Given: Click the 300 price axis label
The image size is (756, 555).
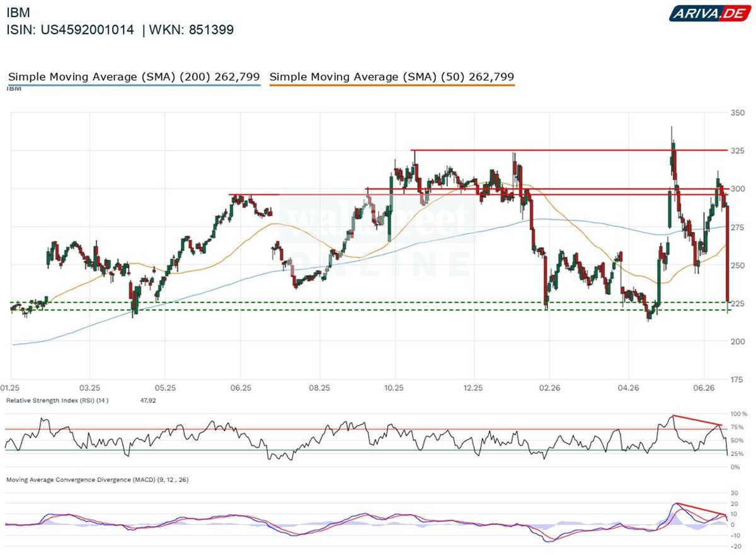Looking at the screenshot, I should (738, 189).
